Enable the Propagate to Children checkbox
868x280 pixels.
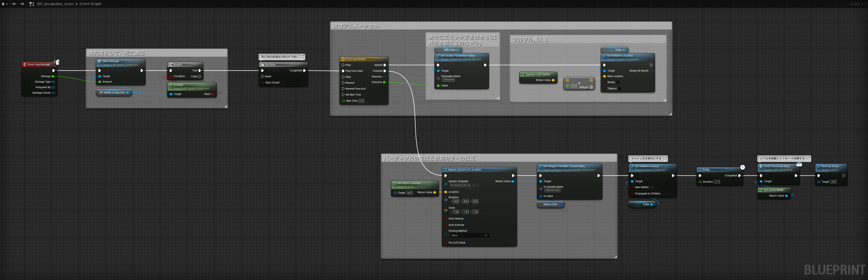[x=663, y=194]
